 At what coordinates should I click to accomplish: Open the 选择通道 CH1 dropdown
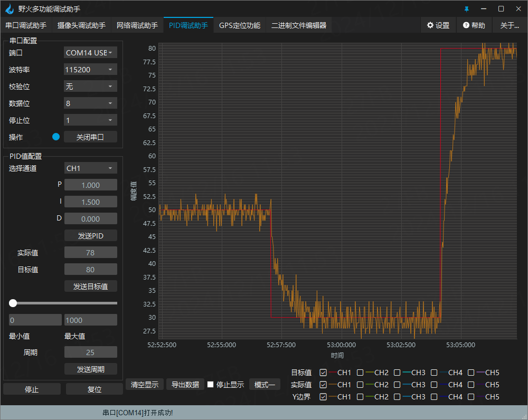pos(90,168)
